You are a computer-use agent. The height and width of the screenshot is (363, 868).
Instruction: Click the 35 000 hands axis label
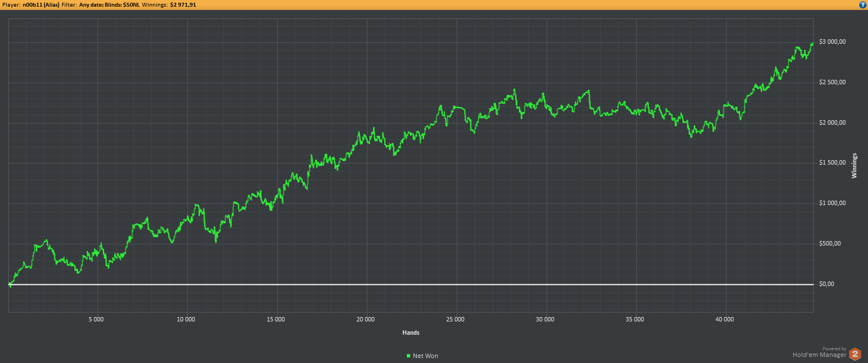pos(635,320)
